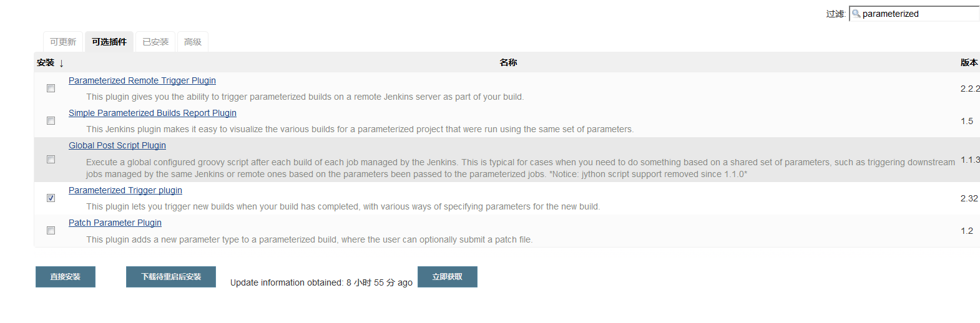980x323 pixels.
Task: Open Parameterized Remote Trigger Plugin link
Action: (x=142, y=80)
